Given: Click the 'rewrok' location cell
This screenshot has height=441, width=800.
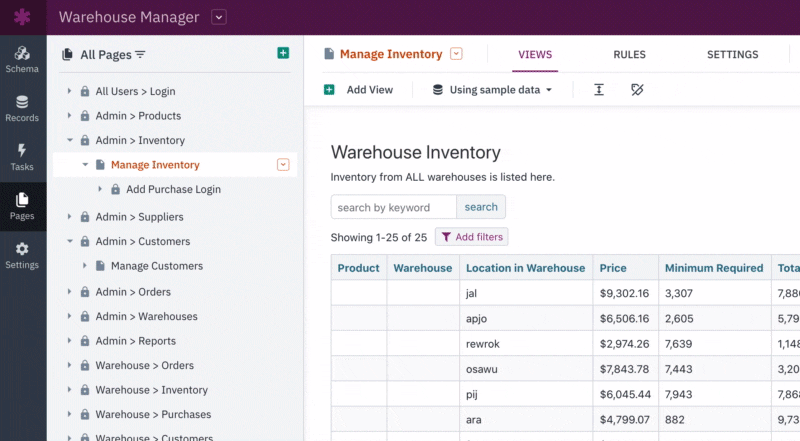Looking at the screenshot, I should (x=526, y=344).
